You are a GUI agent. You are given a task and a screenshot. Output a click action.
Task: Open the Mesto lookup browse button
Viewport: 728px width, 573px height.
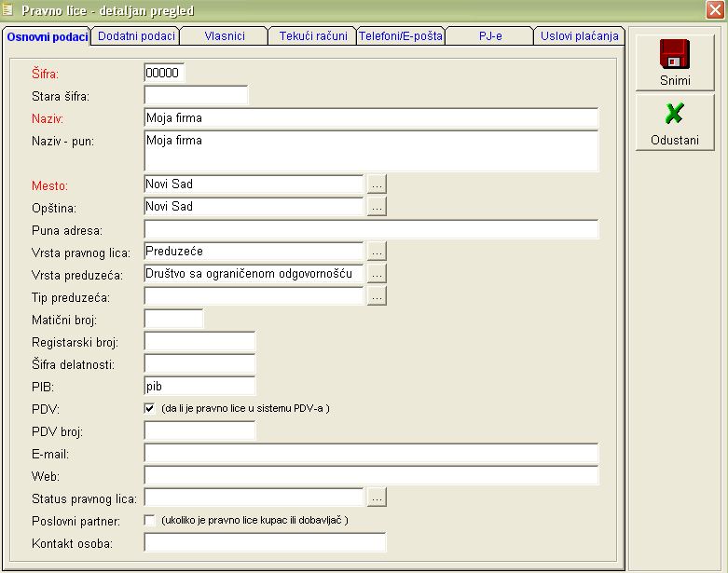click(x=377, y=184)
